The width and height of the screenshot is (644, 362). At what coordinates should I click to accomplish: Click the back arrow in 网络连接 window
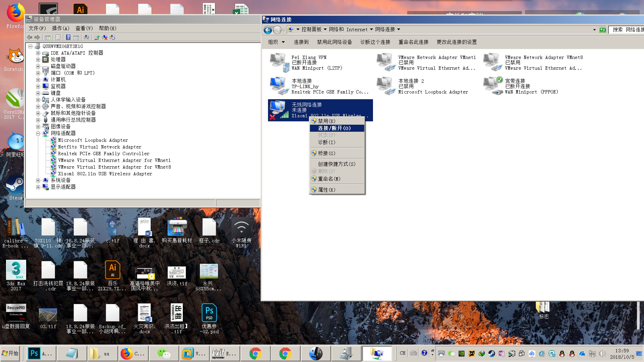[x=268, y=30]
